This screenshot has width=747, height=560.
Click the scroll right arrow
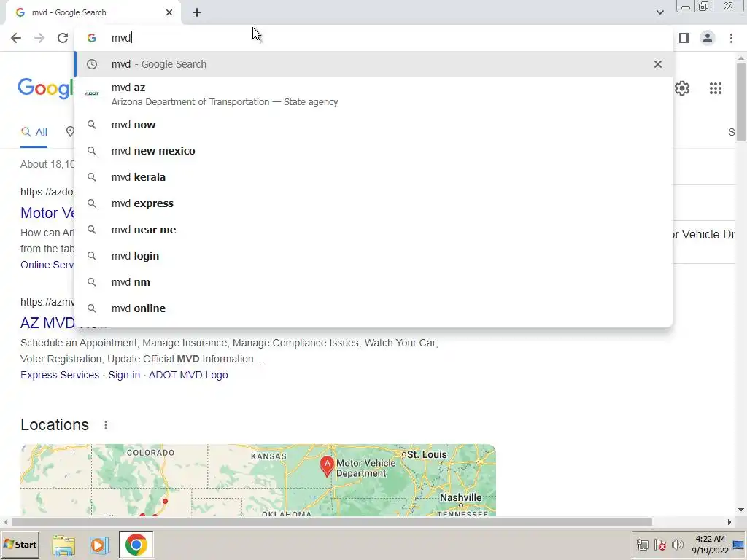[x=729, y=522]
